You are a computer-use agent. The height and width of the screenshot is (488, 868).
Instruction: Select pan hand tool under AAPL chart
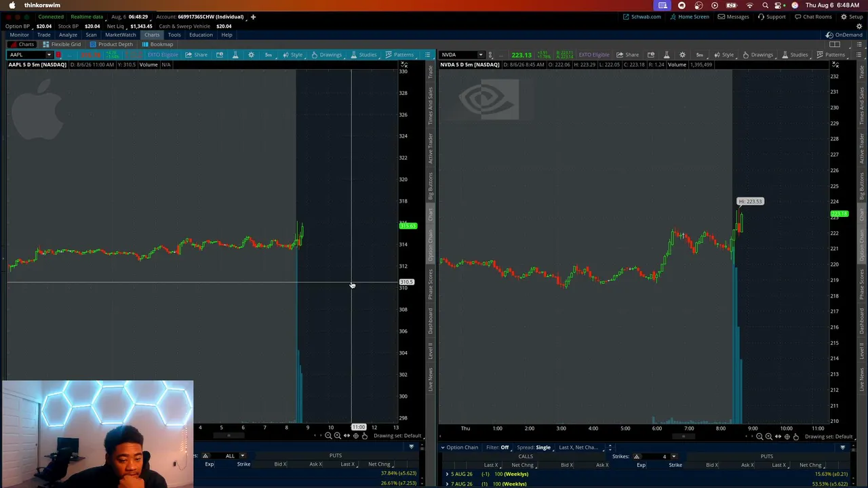(x=364, y=436)
